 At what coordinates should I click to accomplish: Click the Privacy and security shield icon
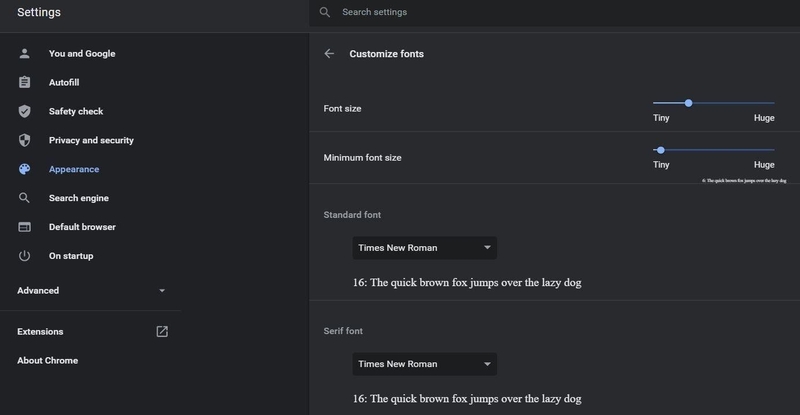(24, 140)
